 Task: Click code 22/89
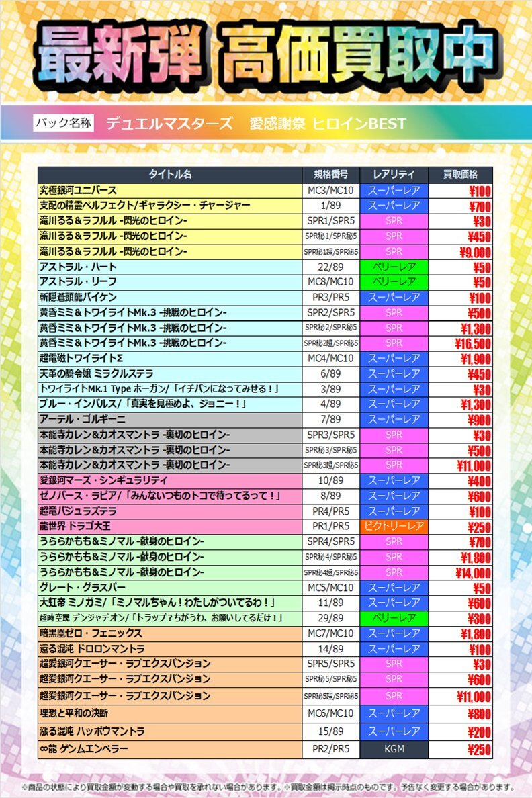(x=331, y=267)
